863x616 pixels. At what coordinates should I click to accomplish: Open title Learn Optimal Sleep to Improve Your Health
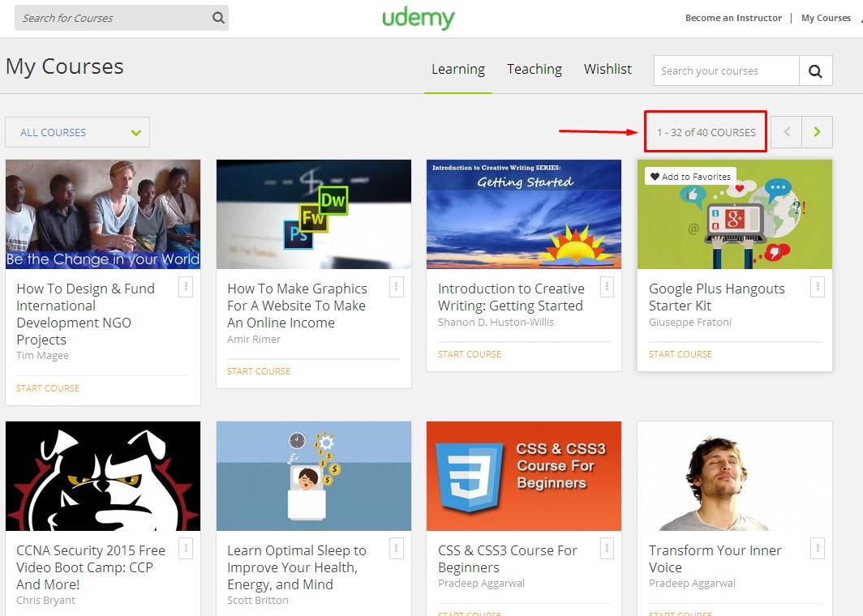tap(297, 567)
